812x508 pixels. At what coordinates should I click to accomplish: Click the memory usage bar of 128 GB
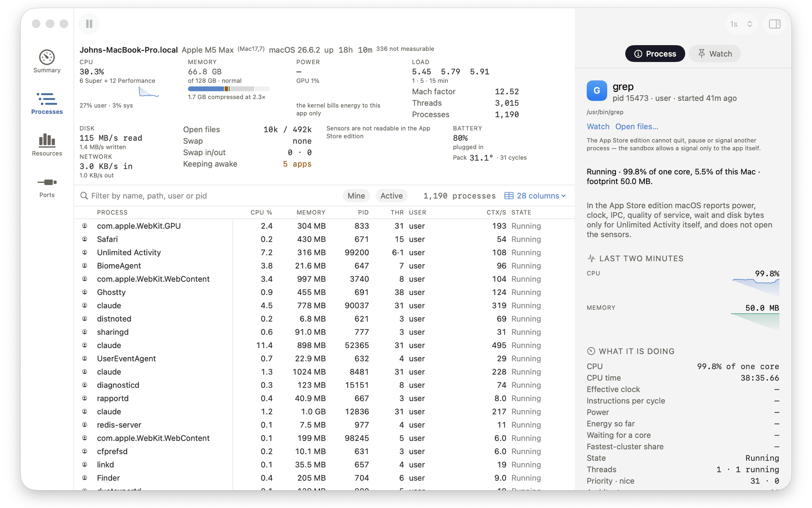point(228,89)
